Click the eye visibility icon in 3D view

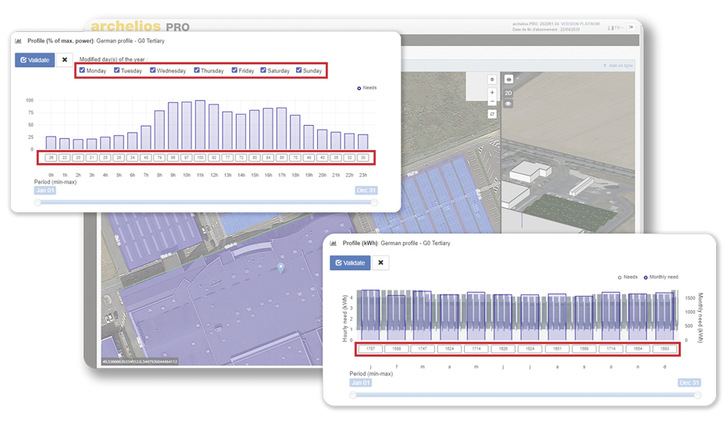point(509,104)
